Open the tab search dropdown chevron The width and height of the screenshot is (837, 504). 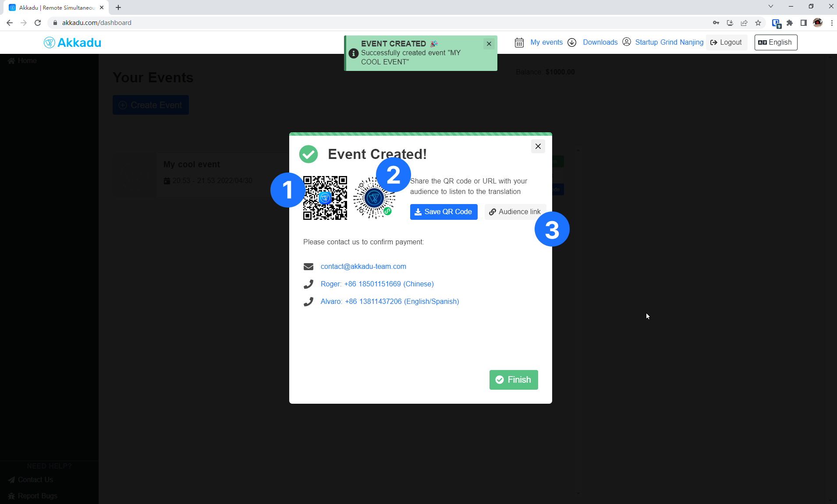pos(771,6)
